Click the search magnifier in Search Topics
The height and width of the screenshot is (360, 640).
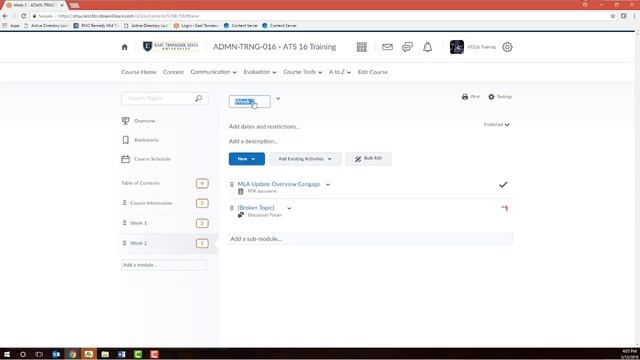coord(198,98)
